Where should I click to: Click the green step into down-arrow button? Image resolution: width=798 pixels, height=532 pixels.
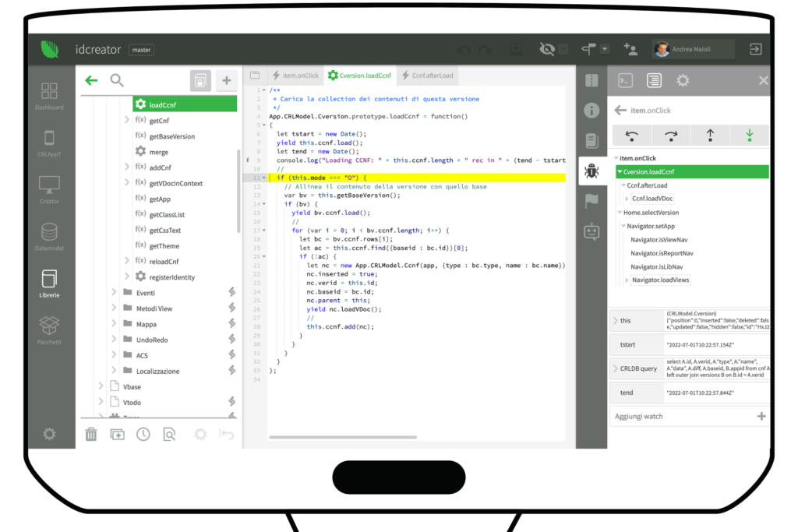click(x=750, y=136)
